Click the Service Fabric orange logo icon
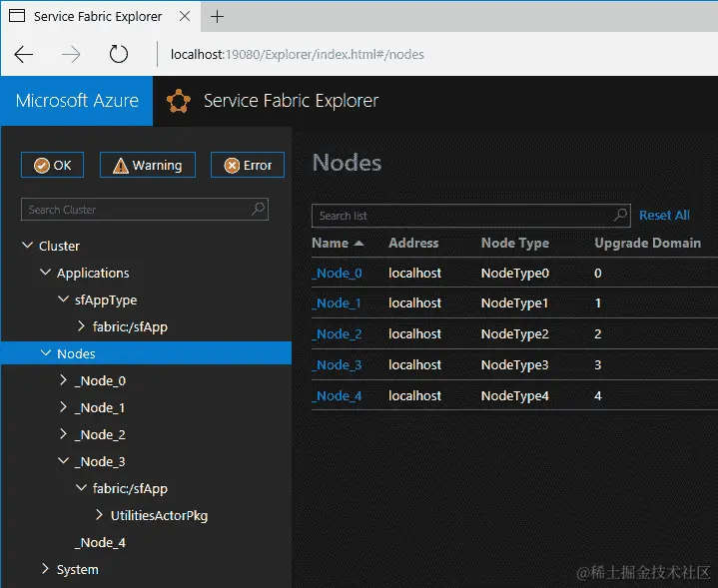 tap(179, 101)
